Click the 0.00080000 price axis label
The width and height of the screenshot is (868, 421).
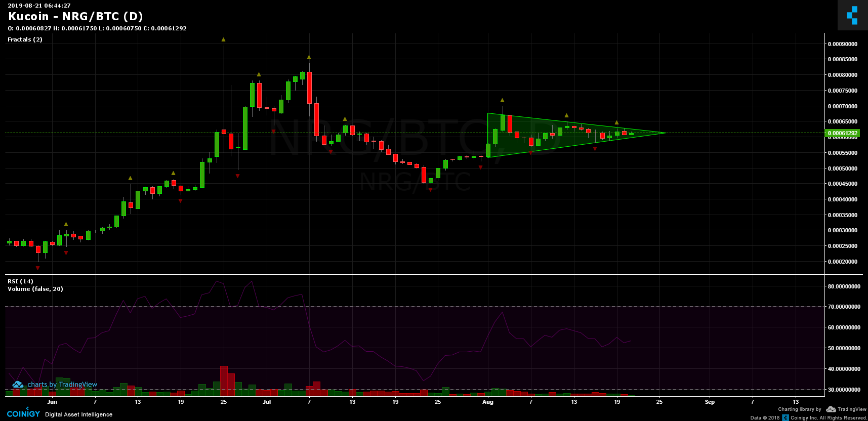[x=843, y=75]
